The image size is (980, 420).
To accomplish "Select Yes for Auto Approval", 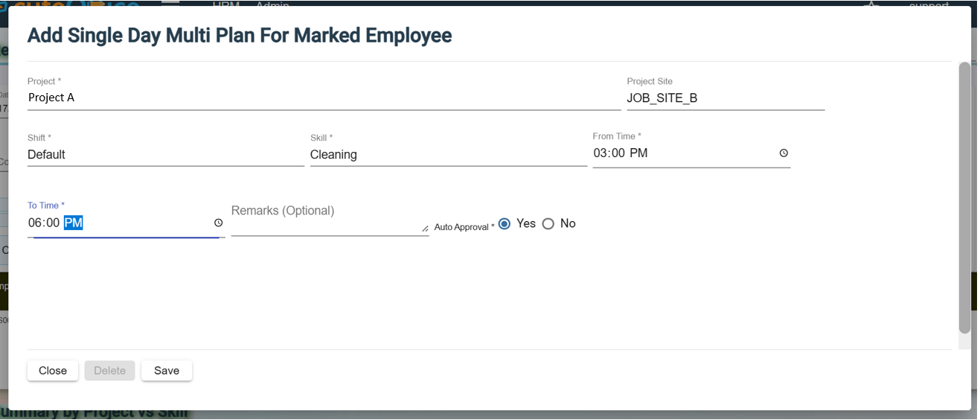I will tap(505, 223).
